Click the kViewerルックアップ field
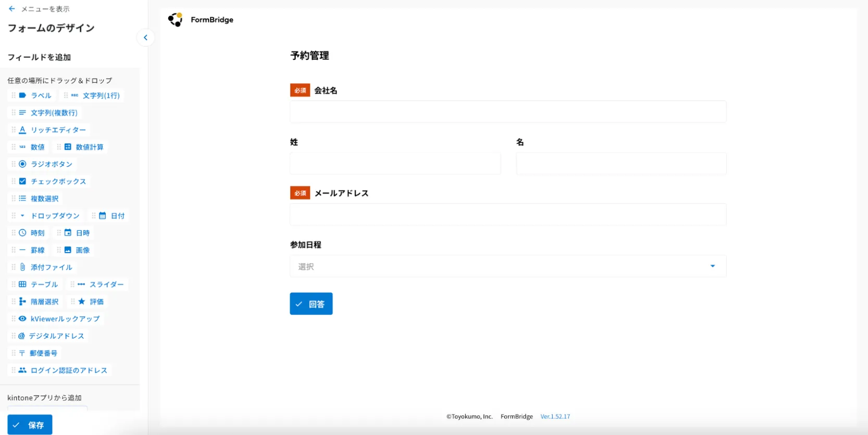The width and height of the screenshot is (868, 435). click(55, 319)
